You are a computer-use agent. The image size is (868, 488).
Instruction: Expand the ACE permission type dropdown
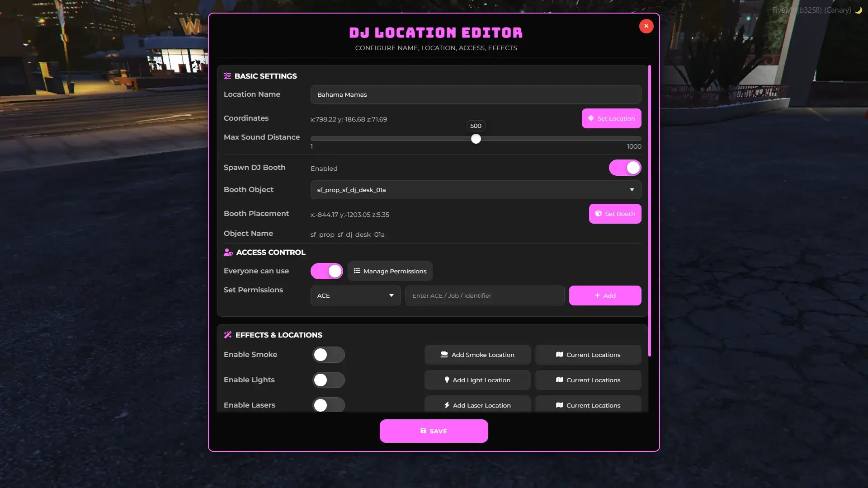(x=355, y=296)
